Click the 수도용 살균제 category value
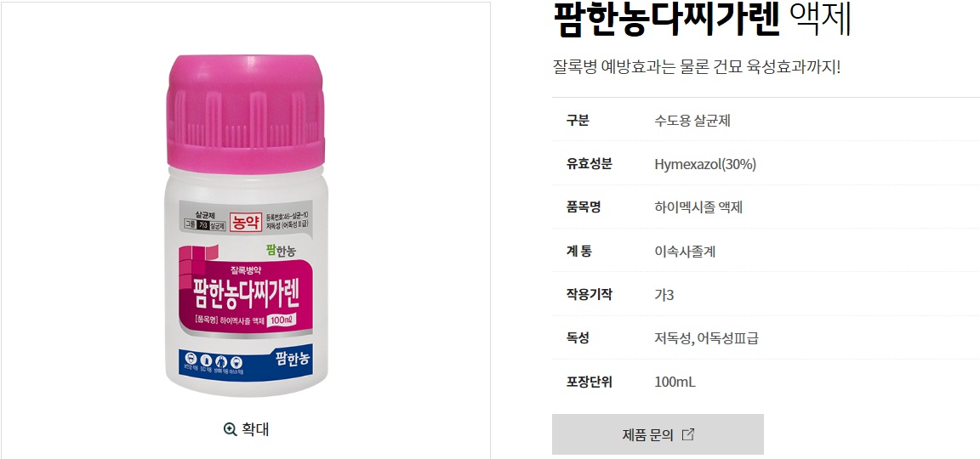 [692, 121]
